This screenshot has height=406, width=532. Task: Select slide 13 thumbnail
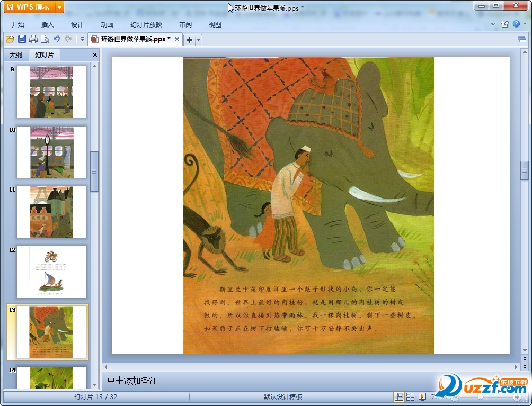(51, 332)
